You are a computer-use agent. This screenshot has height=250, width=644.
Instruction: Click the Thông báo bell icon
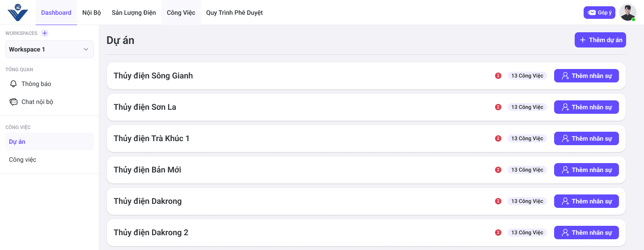13,84
